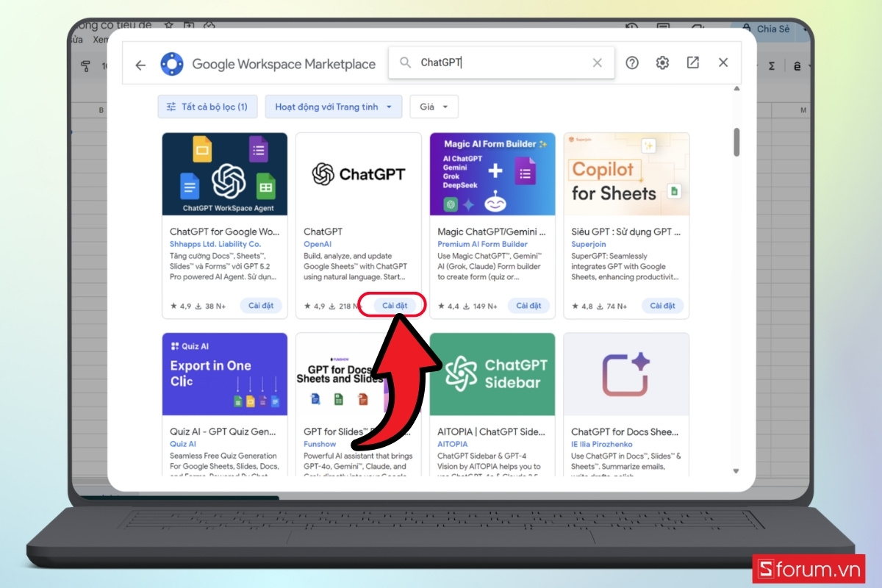Install Magic ChatGPT/Gemini form builder

coord(528,306)
